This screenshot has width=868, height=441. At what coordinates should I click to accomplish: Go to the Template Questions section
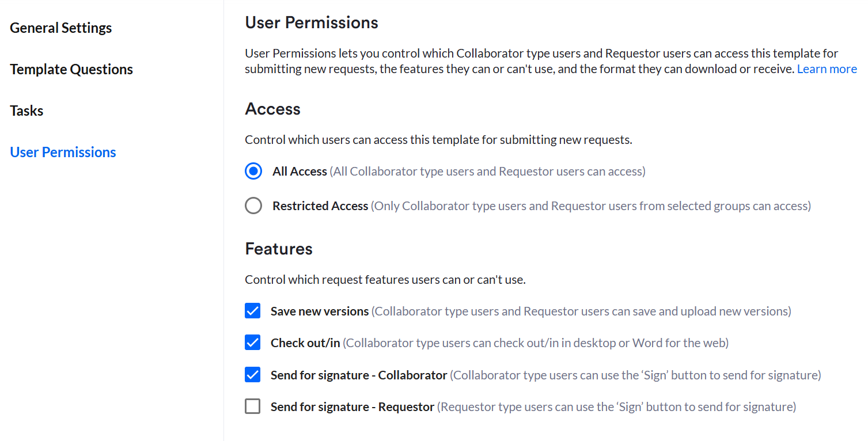[71, 69]
